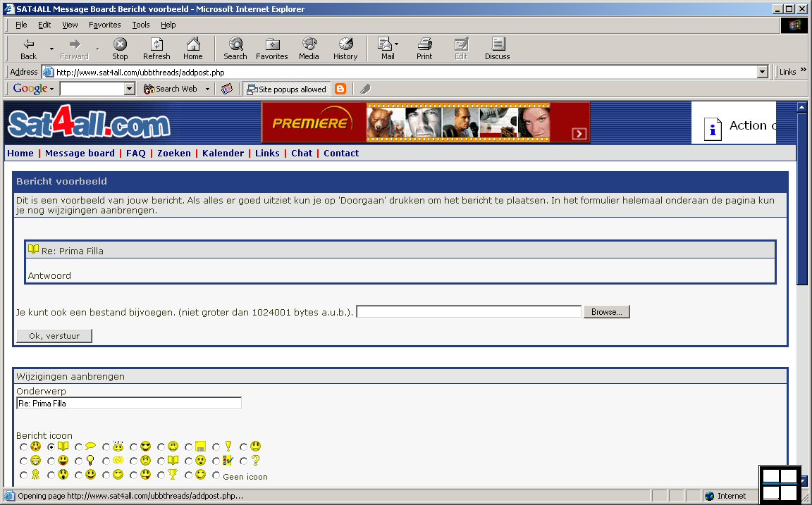This screenshot has height=505, width=812.
Task: Click the Google Search Web button
Action: pyautogui.click(x=171, y=89)
